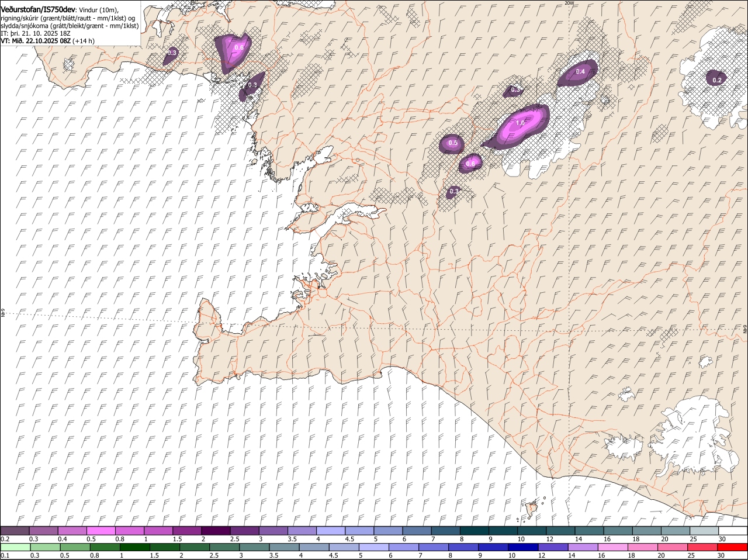Click the Veðurstofan/IS750dev map title
Image resolution: width=748 pixels, height=560 pixels.
(x=38, y=11)
